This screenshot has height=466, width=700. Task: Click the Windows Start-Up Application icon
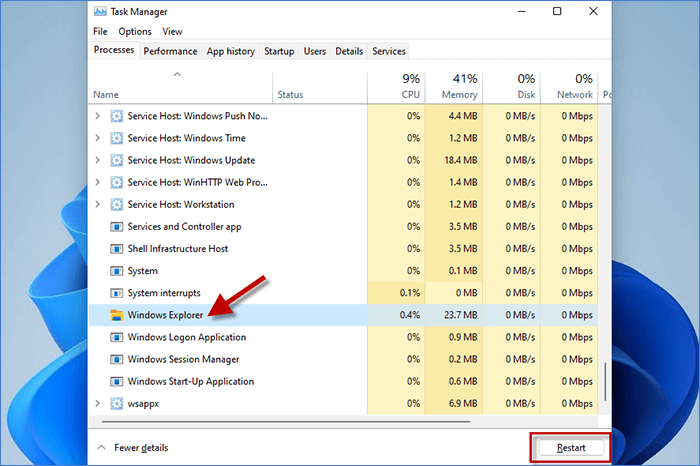117,382
